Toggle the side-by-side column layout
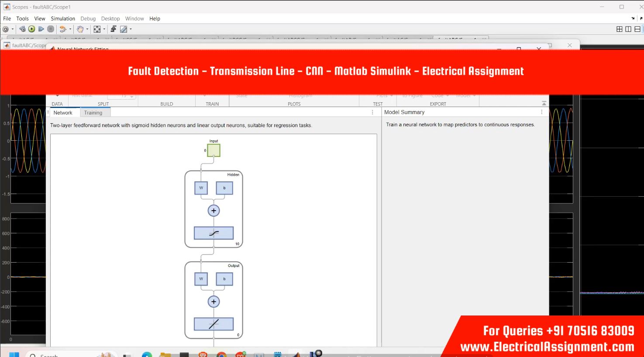Image resolution: width=644 pixels, height=357 pixels. coord(628,29)
